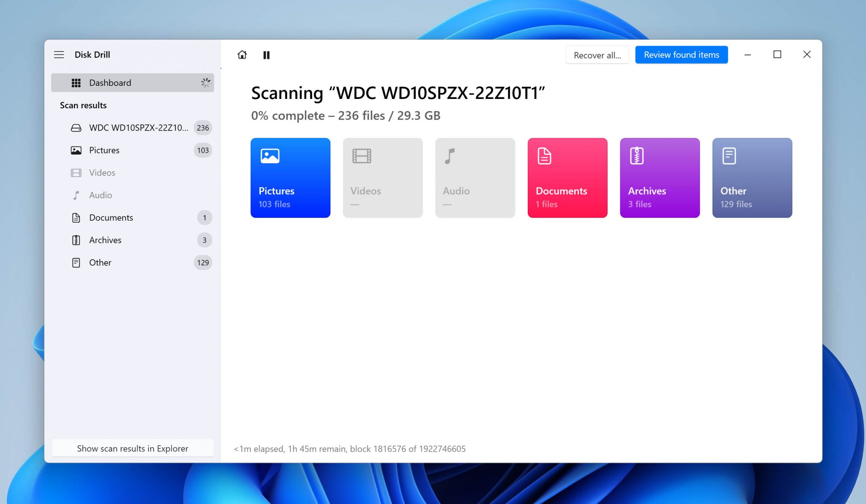Click the Archives zip icon in the sidebar
Image resolution: width=866 pixels, height=504 pixels.
pos(76,240)
